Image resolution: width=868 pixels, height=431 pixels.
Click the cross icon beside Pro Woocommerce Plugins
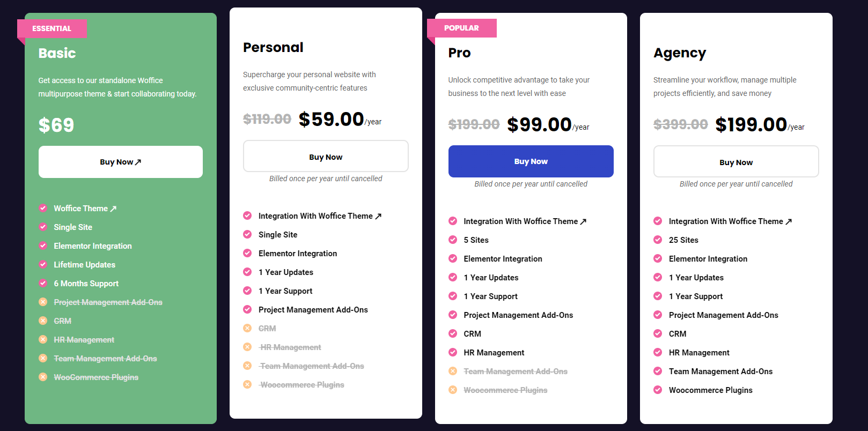[x=453, y=390]
